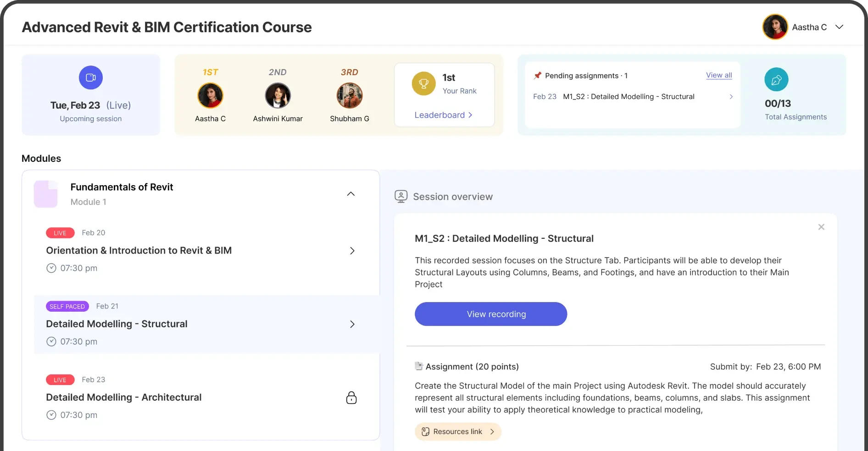Click Ashwini Kumar's 2ND place avatar
Image resolution: width=868 pixels, height=451 pixels.
(x=278, y=95)
